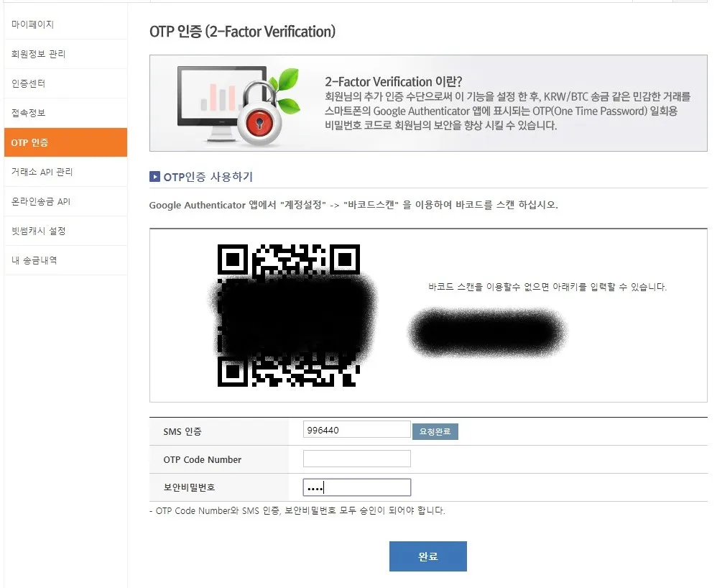Click the '바코드 스캔을 이용할수 없으면' note text

tap(547, 287)
